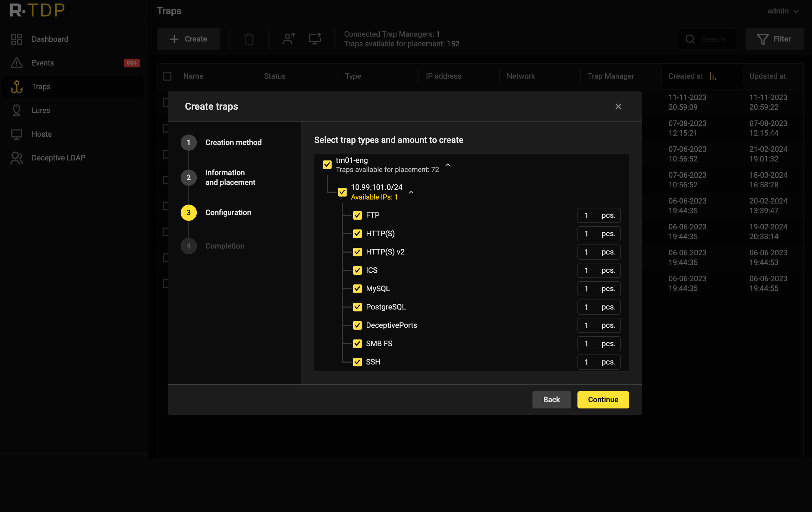The image size is (812, 512).
Task: Collapse the 10.99.101.0/24 network node
Action: point(411,192)
